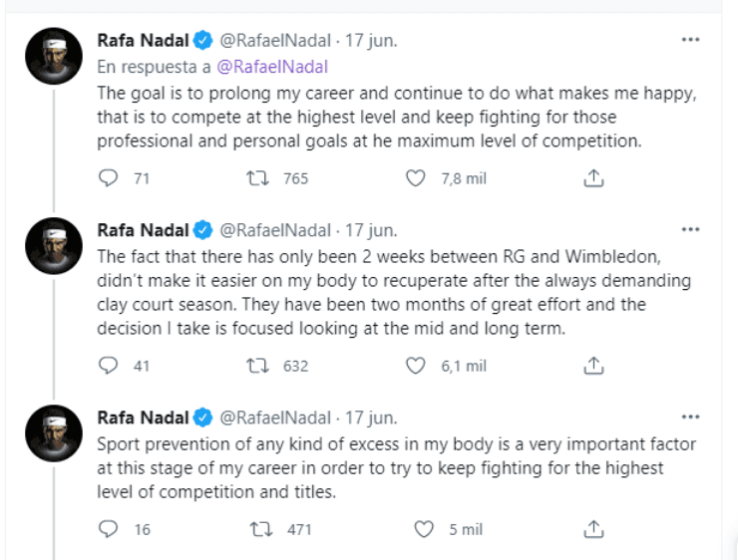
Task: Click the profile avatar beside the first tweet
Action: pyautogui.click(x=53, y=58)
